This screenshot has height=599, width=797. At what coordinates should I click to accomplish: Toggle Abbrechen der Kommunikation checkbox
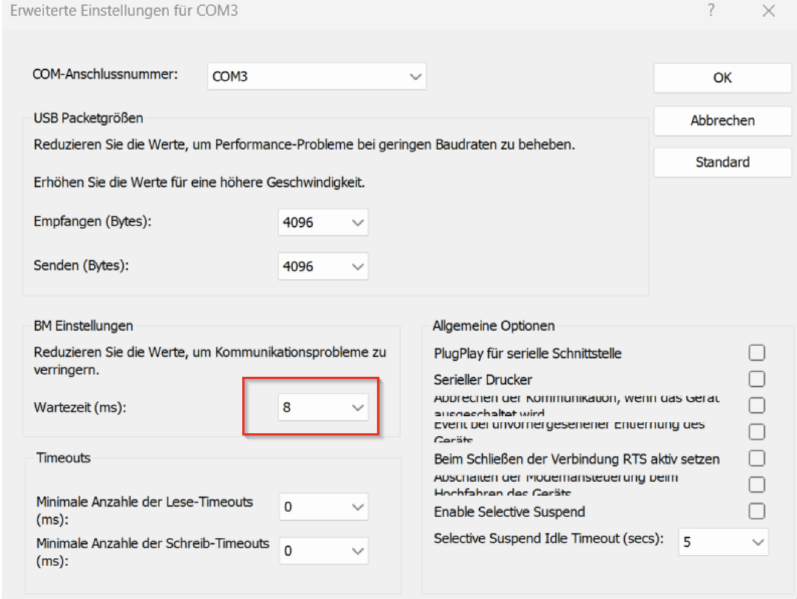(757, 405)
